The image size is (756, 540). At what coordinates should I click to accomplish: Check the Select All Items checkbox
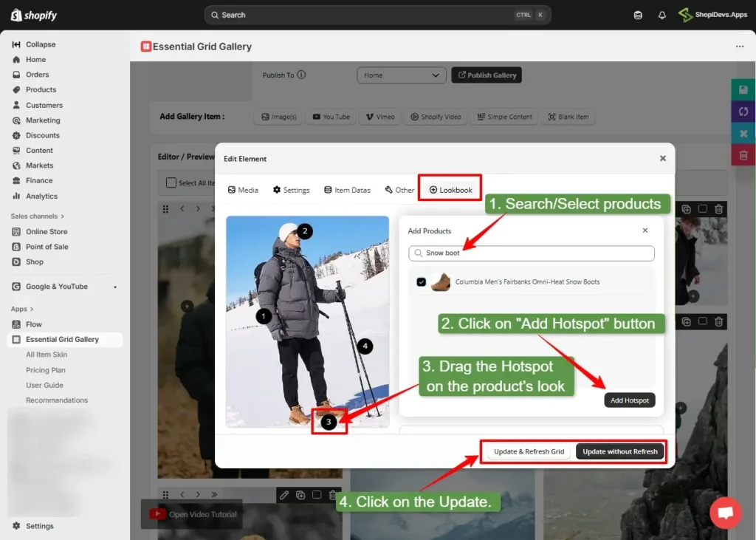(171, 182)
